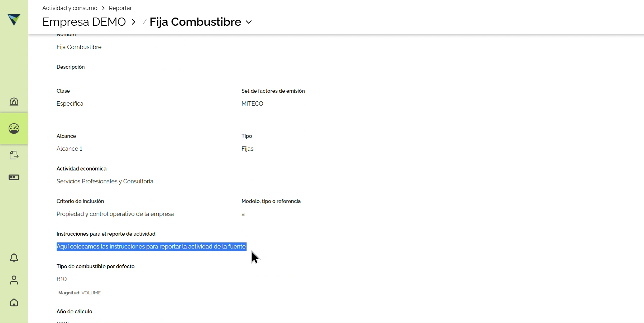Image resolution: width=644 pixels, height=323 pixels.
Task: Select the gauge activity sidebar icon
Action: click(14, 129)
